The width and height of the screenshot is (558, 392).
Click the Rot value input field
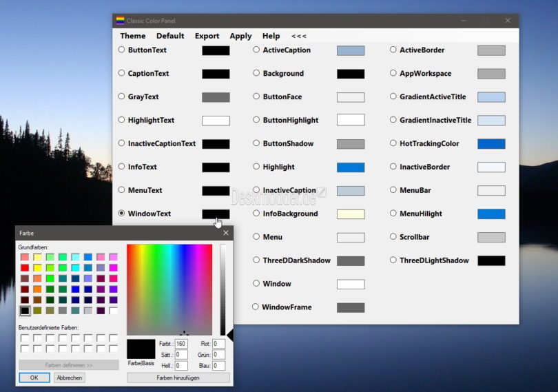[218, 344]
